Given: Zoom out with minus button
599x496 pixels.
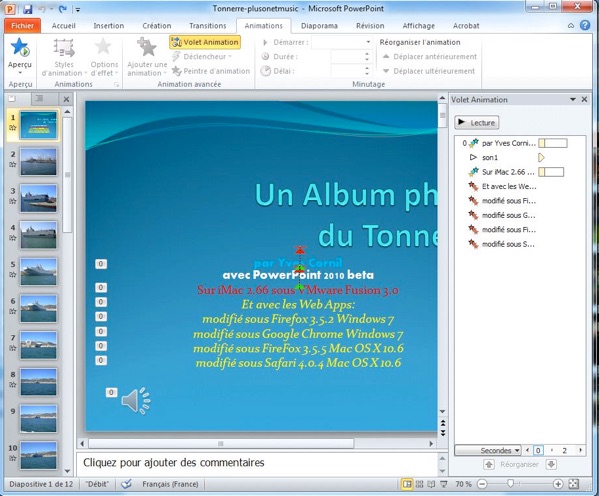Looking at the screenshot, I should pyautogui.click(x=482, y=484).
